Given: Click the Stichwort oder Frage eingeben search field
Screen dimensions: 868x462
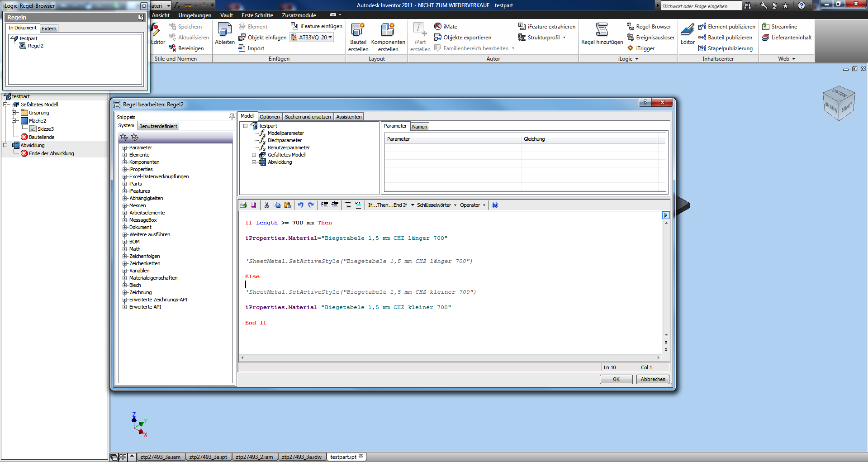Looking at the screenshot, I should (x=700, y=6).
